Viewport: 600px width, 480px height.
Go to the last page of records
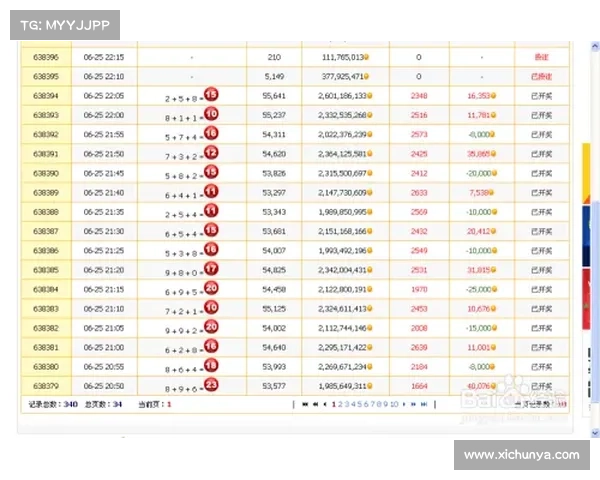pos(424,404)
